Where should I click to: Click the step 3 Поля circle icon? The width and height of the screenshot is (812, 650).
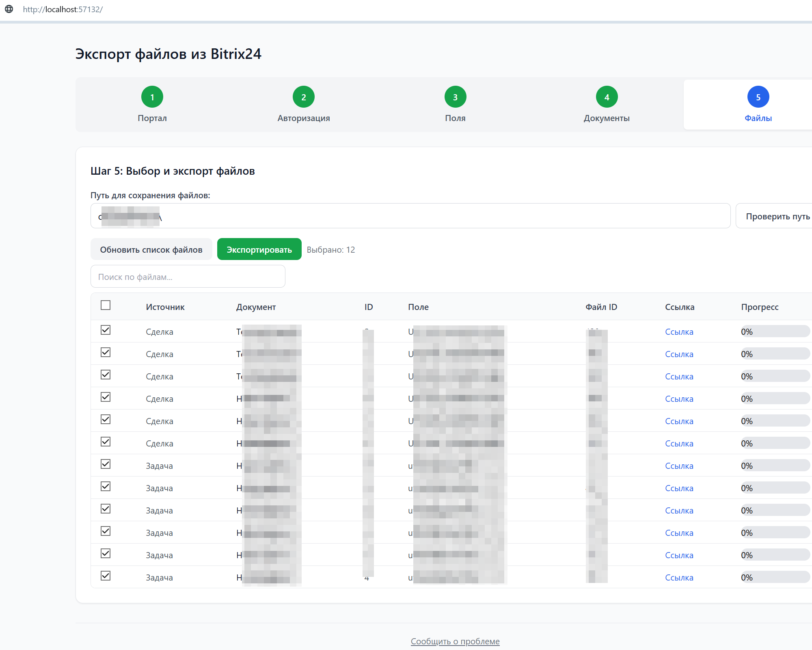(455, 97)
